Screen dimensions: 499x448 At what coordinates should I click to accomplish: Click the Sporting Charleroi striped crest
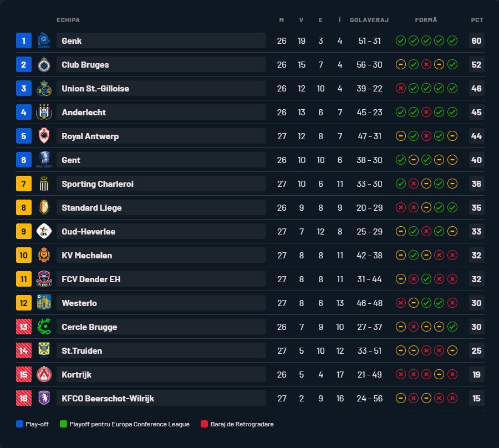[x=44, y=184]
